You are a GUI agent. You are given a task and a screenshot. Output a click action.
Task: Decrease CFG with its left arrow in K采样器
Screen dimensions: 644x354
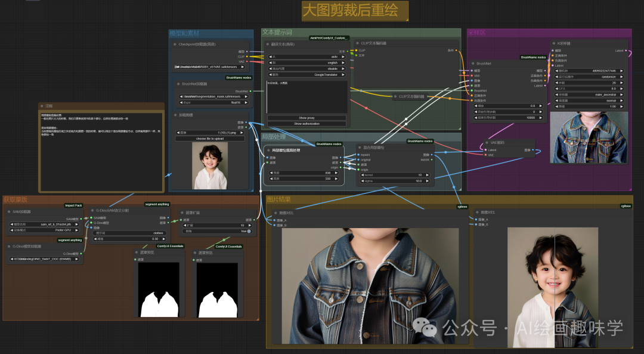pyautogui.click(x=557, y=88)
